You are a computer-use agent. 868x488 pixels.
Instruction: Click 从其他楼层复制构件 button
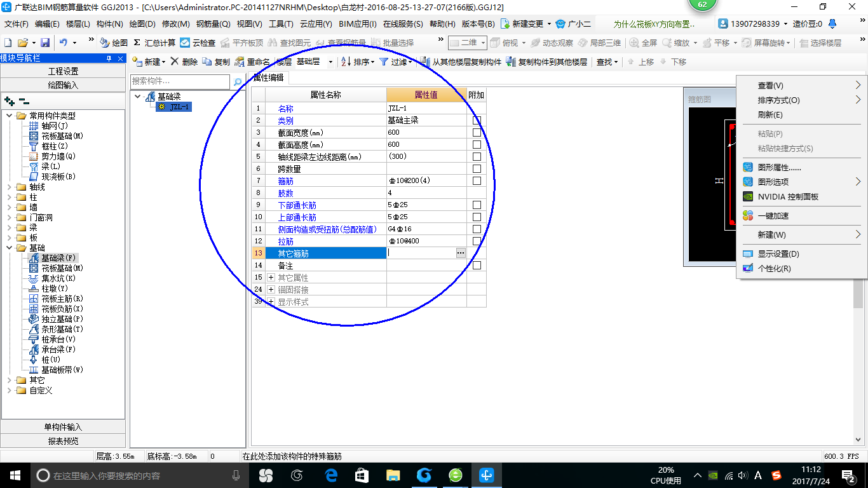461,62
